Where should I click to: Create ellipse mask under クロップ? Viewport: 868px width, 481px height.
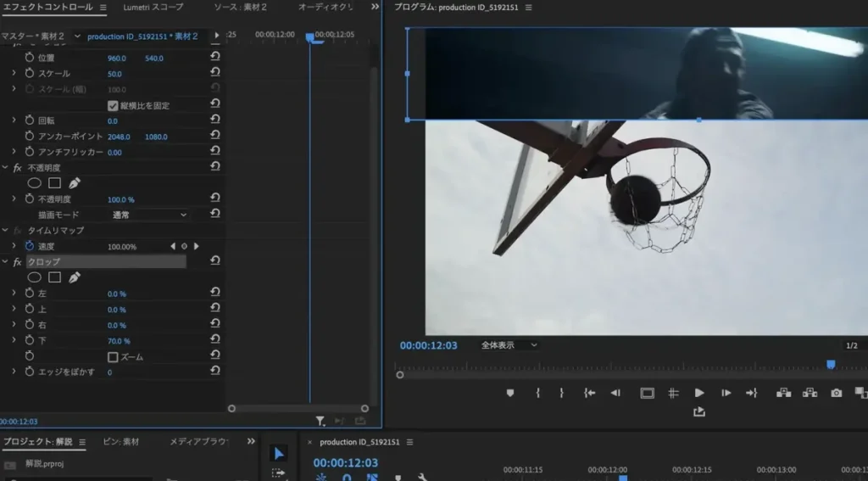pyautogui.click(x=34, y=277)
